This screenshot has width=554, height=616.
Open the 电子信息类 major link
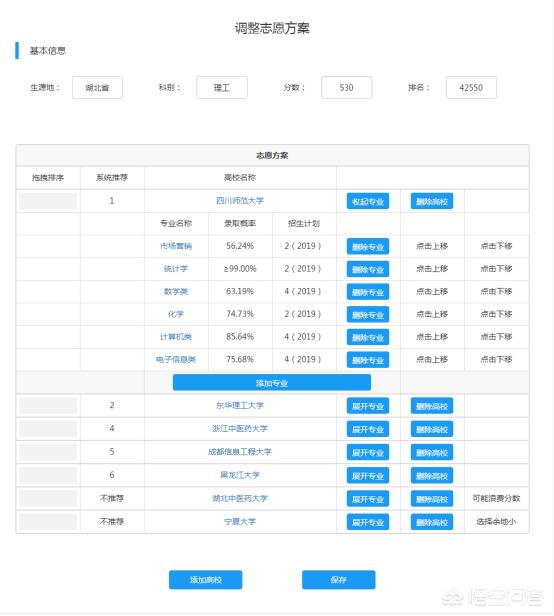click(176, 359)
